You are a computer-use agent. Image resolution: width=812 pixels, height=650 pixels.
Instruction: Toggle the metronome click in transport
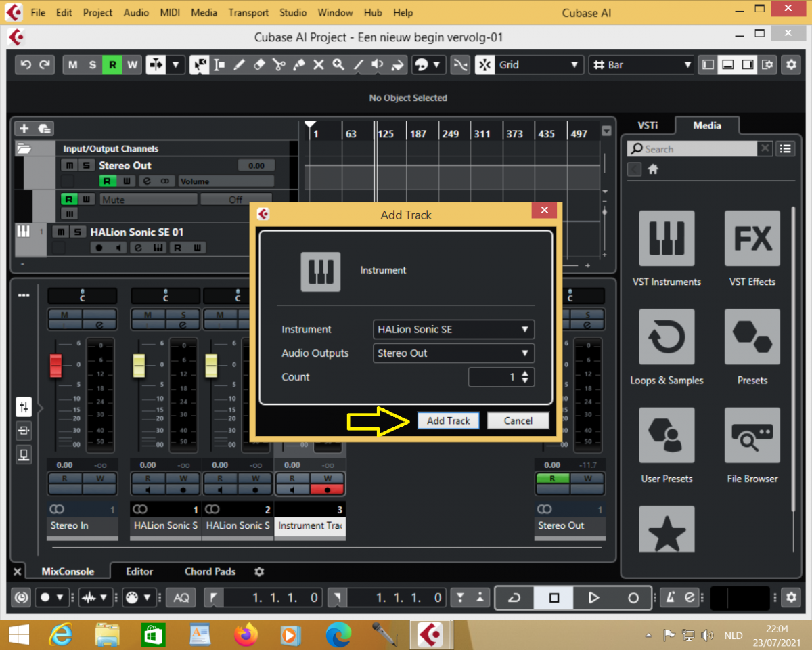click(670, 597)
